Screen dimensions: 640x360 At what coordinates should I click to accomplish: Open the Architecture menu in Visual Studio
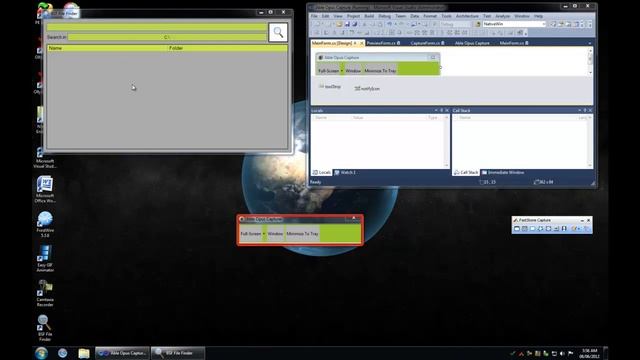tap(467, 16)
